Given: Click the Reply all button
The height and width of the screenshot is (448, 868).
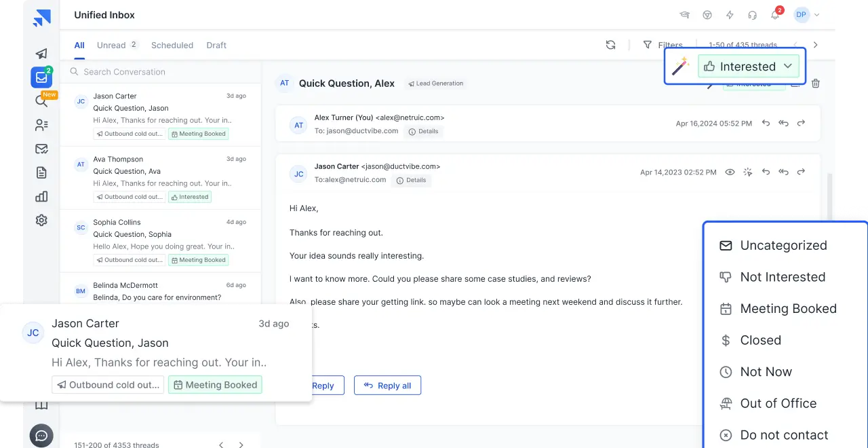Looking at the screenshot, I should [x=387, y=386].
